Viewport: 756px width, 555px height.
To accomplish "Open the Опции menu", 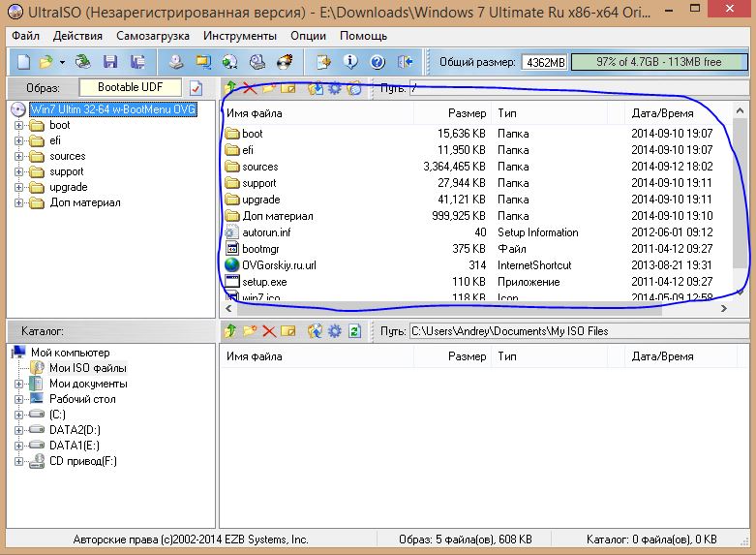I will tap(308, 36).
